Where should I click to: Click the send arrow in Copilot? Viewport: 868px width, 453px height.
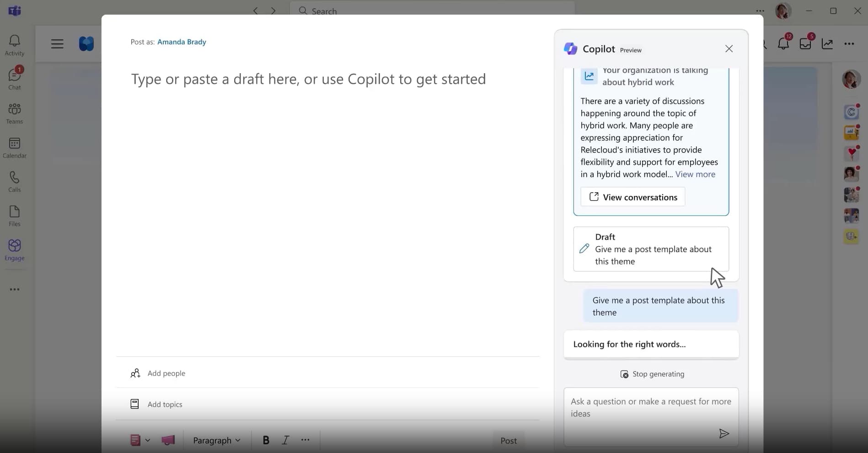(x=723, y=433)
